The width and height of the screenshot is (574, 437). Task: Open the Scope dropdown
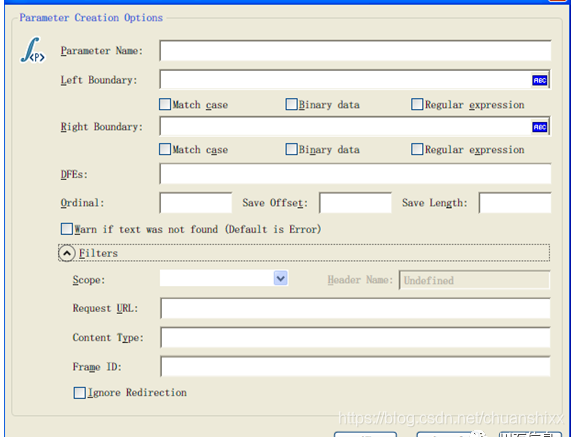coord(280,279)
